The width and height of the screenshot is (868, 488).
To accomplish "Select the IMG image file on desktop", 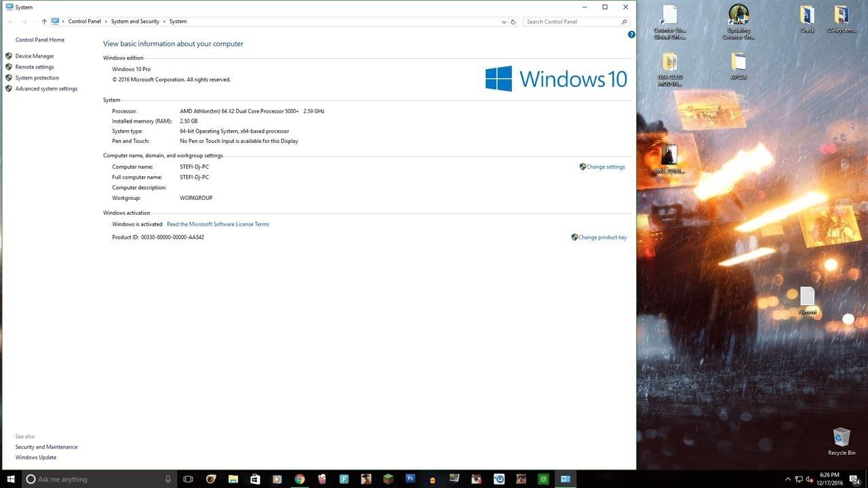I will (669, 160).
